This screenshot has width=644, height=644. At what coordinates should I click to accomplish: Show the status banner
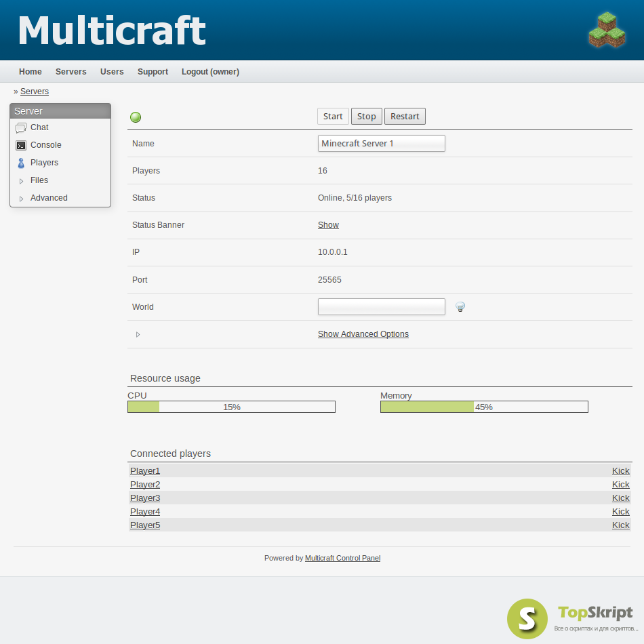coord(328,225)
